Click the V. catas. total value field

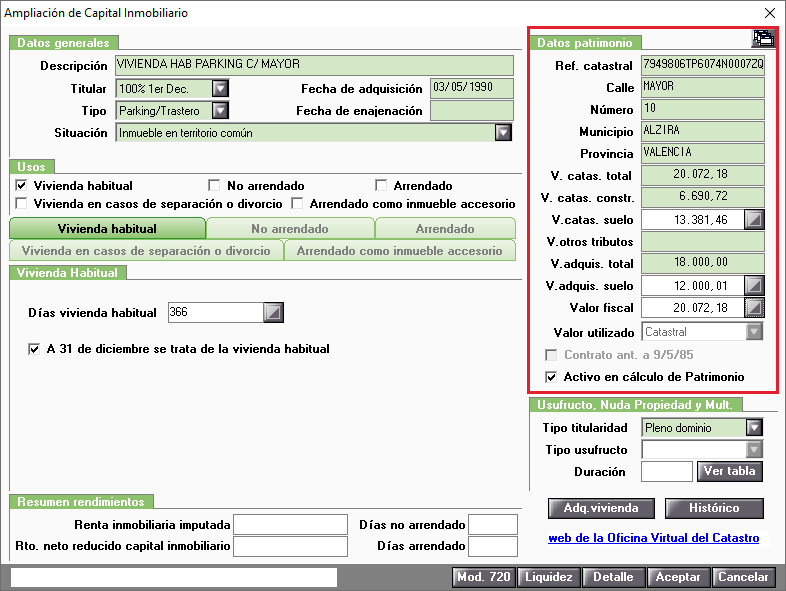point(703,175)
